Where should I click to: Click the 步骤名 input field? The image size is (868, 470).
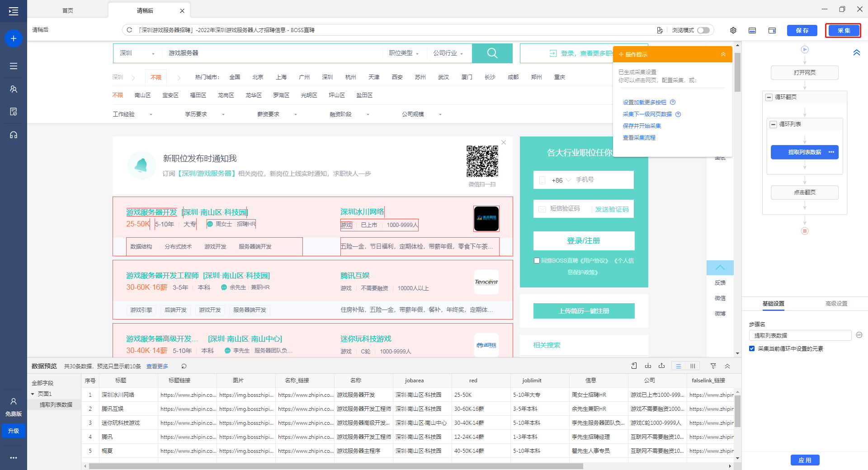800,335
